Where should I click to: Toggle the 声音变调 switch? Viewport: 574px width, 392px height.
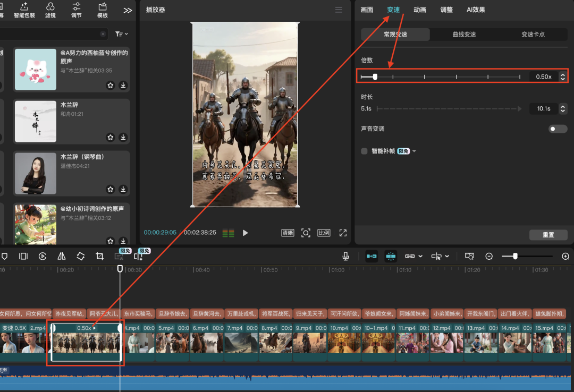[558, 129]
